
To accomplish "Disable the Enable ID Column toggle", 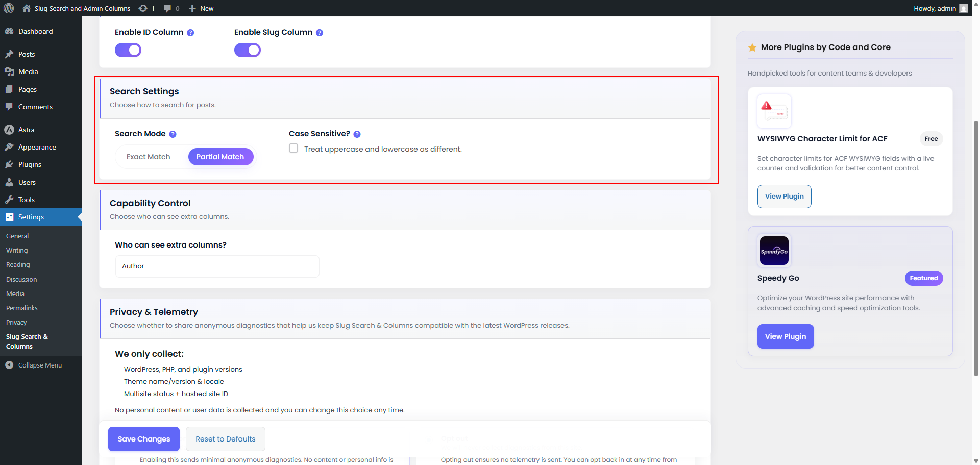I will pos(128,50).
